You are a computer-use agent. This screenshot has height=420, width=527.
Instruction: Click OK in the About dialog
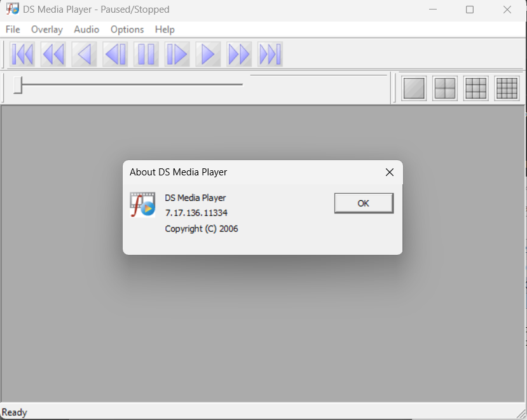364,203
